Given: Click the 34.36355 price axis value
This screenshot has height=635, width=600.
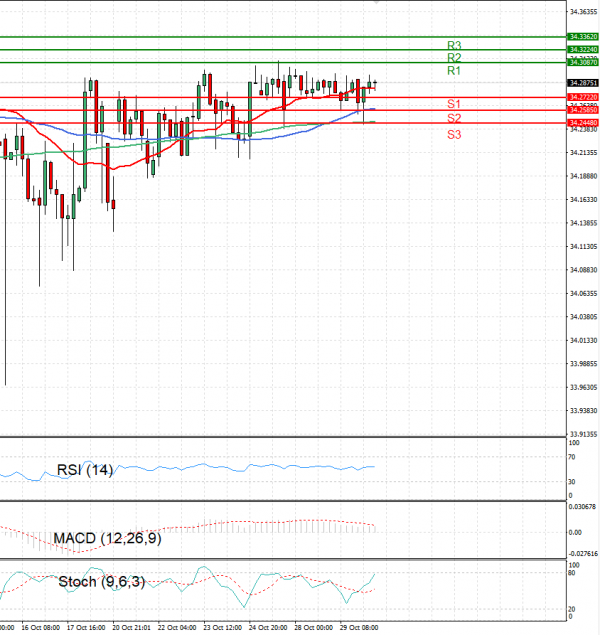Looking at the screenshot, I should click(x=583, y=12).
